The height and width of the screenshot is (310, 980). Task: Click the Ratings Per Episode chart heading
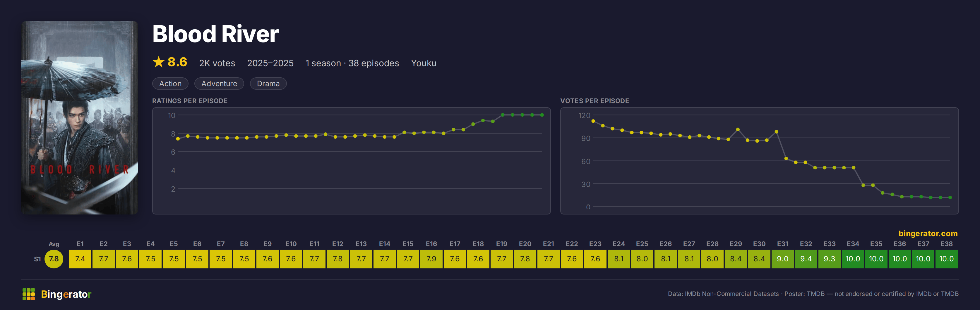[x=190, y=101]
